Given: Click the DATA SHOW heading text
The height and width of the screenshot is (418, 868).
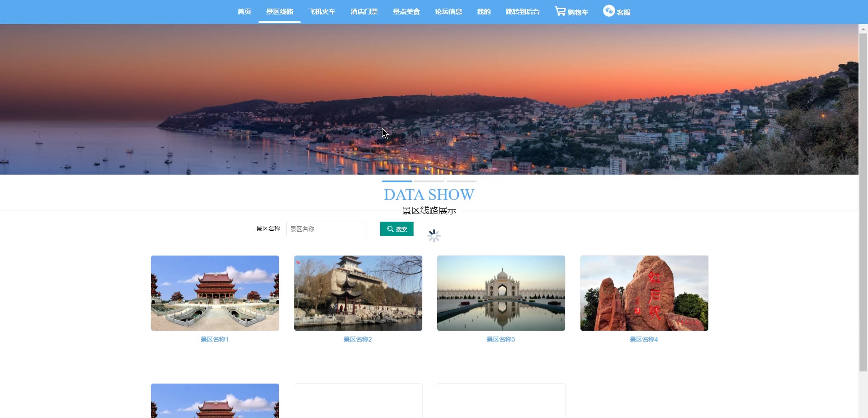Looking at the screenshot, I should [x=429, y=195].
